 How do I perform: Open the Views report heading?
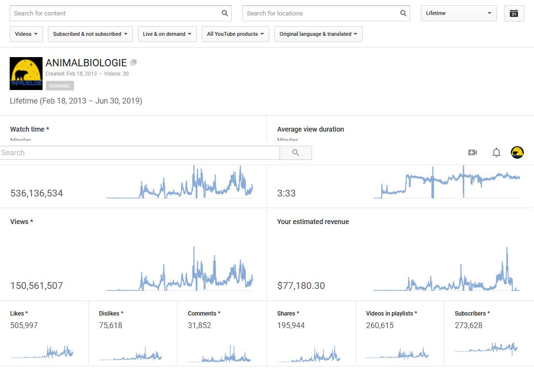pos(21,222)
